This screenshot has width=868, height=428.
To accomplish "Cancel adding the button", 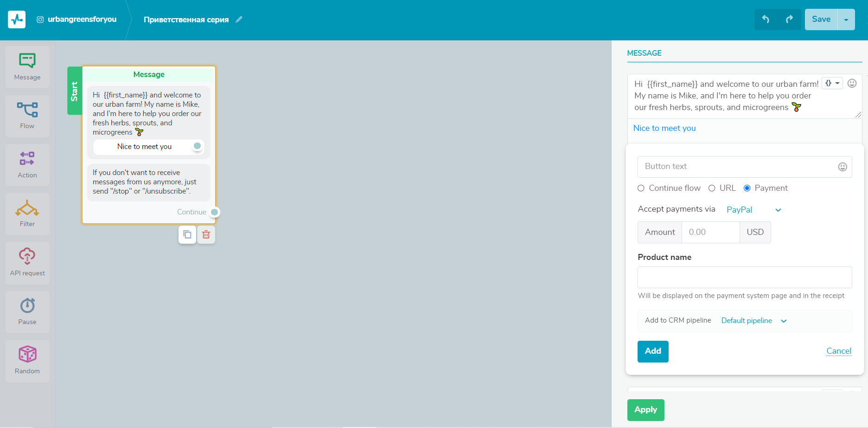I will (x=839, y=351).
